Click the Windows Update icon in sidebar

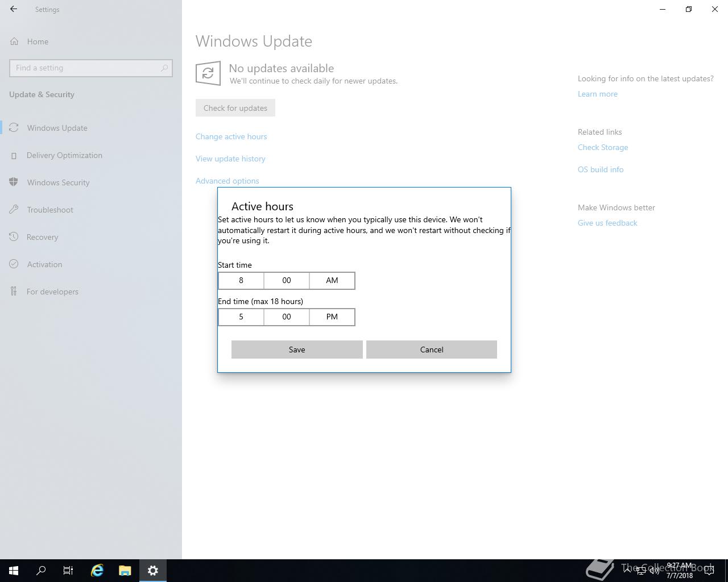click(14, 128)
